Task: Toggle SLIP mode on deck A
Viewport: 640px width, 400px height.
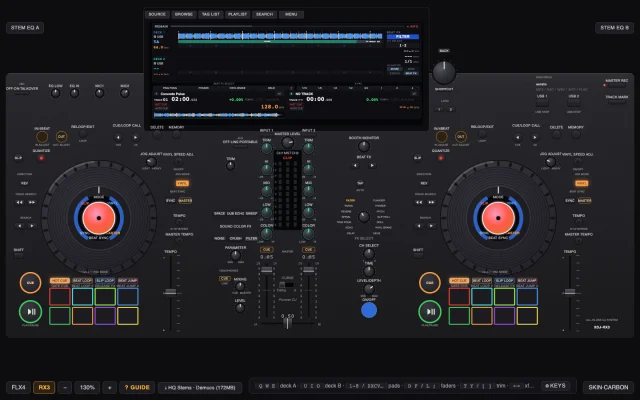Action: pos(18,158)
